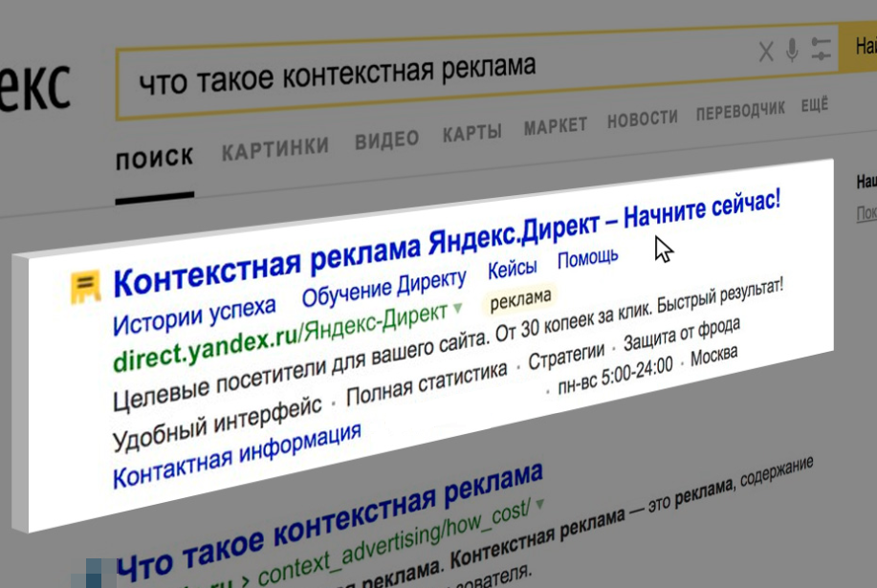
Task: Open search settings sliders icon
Action: 821,49
